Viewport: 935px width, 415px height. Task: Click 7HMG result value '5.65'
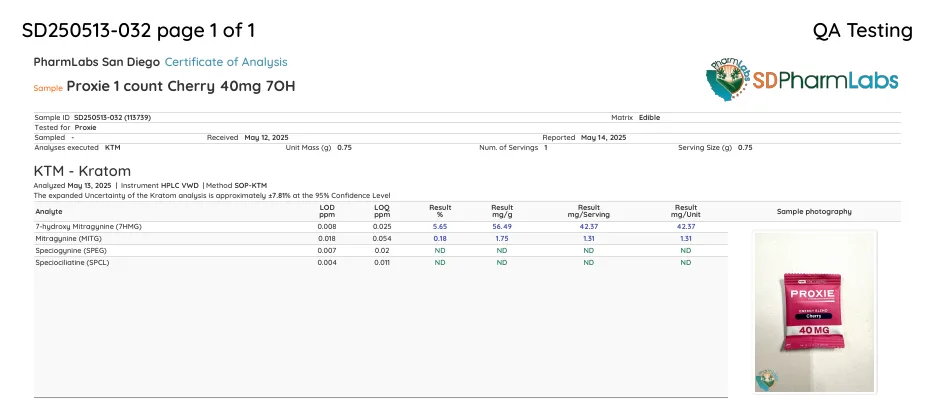pos(440,227)
